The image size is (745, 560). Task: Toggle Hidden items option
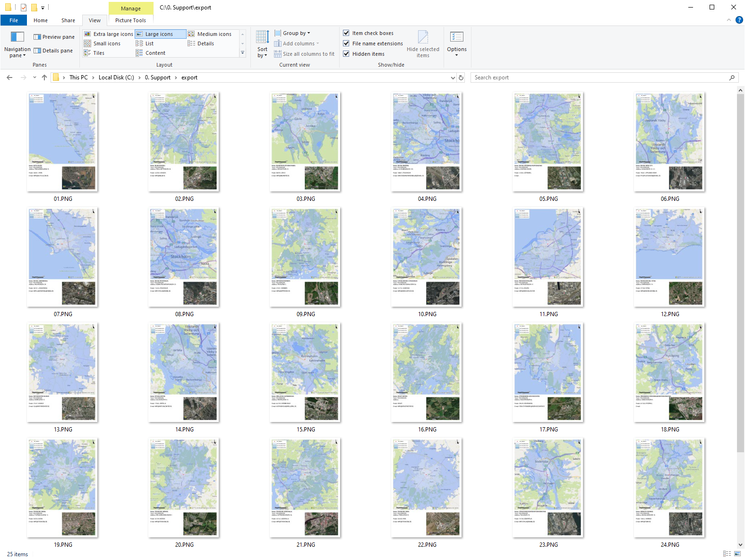364,54
